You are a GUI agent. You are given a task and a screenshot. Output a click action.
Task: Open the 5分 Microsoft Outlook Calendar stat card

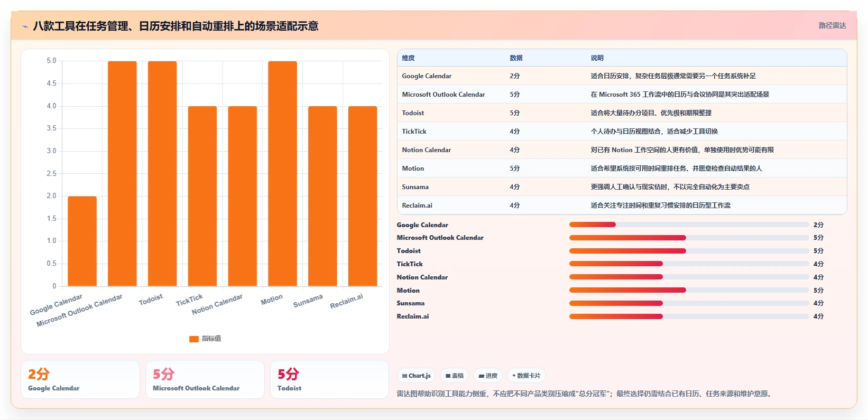(x=205, y=379)
